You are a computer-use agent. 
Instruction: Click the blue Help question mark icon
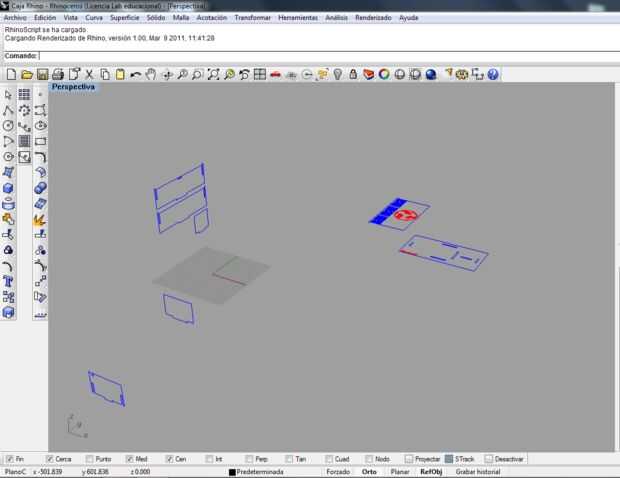pyautogui.click(x=493, y=74)
